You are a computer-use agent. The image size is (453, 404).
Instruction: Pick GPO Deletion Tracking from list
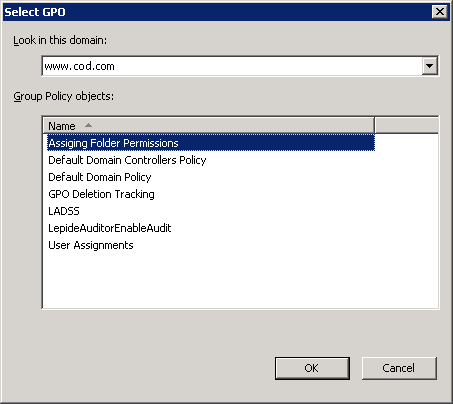(101, 194)
